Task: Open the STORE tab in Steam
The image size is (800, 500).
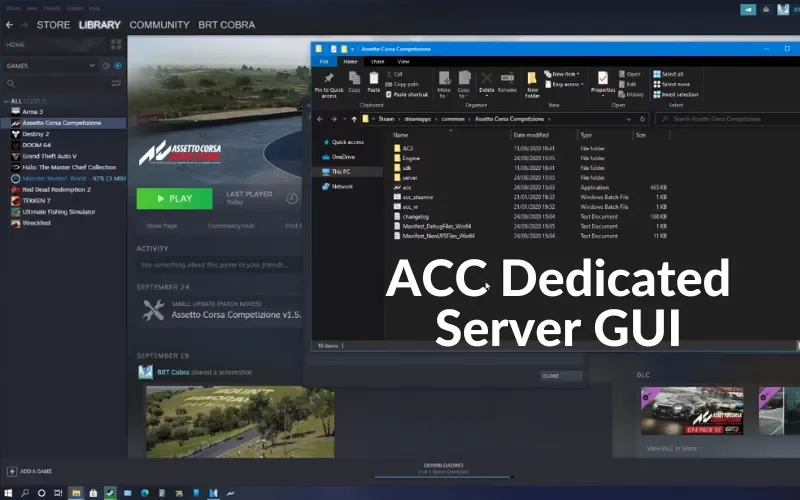Action: [53, 24]
